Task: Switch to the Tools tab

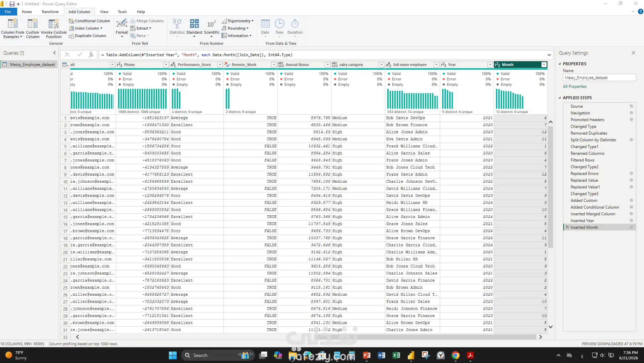Action: pos(122,12)
